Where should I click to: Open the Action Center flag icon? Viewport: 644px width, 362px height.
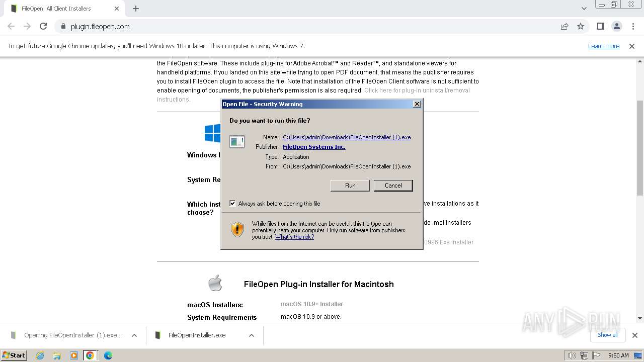596,355
